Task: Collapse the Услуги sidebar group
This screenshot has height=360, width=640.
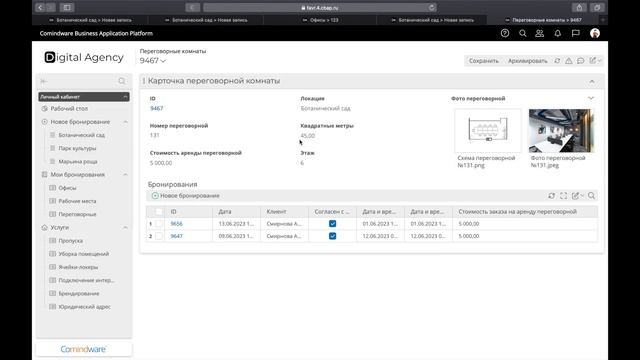Action: [125, 227]
